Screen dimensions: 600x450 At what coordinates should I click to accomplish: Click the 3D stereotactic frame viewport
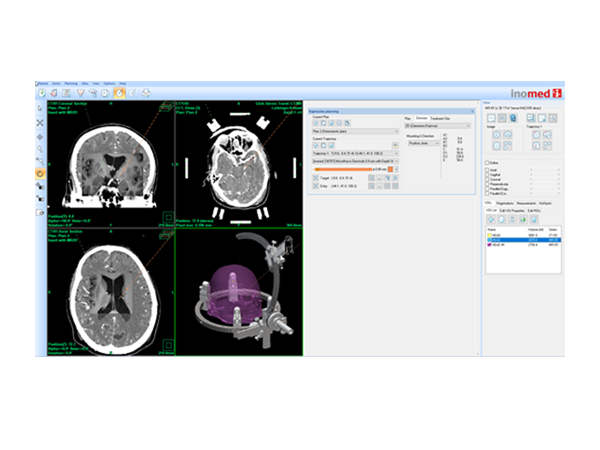(x=239, y=292)
